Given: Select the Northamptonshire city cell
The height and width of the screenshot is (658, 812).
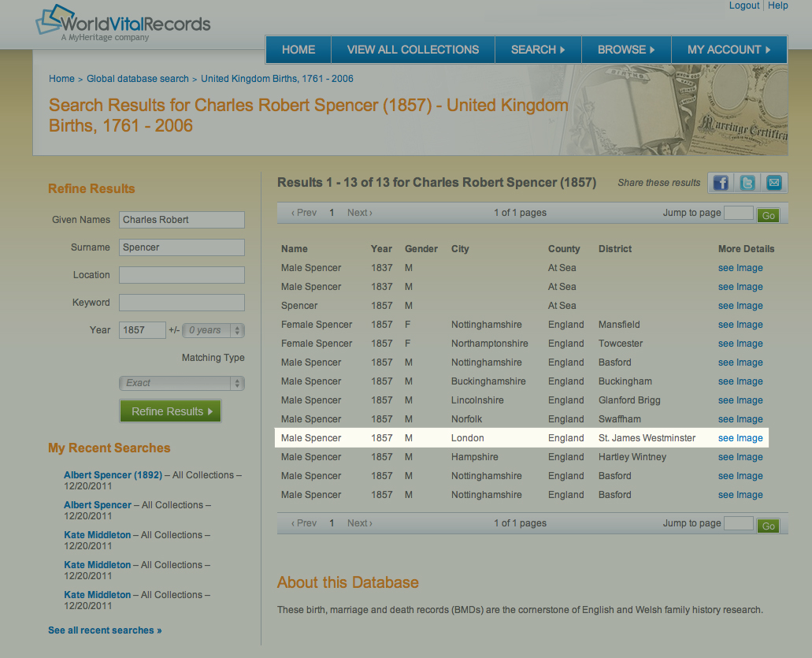Looking at the screenshot, I should 489,344.
